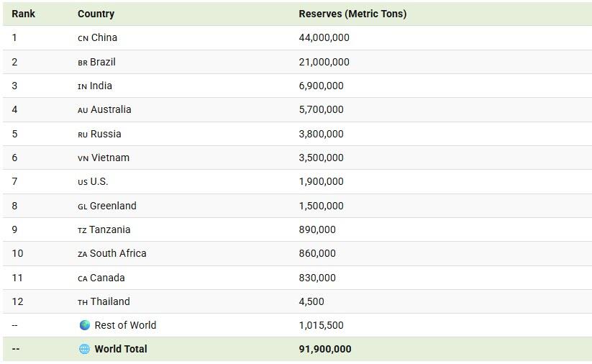Image resolution: width=592 pixels, height=364 pixels.
Task: Click the GL flag code next to Greenland
Action: click(x=82, y=206)
